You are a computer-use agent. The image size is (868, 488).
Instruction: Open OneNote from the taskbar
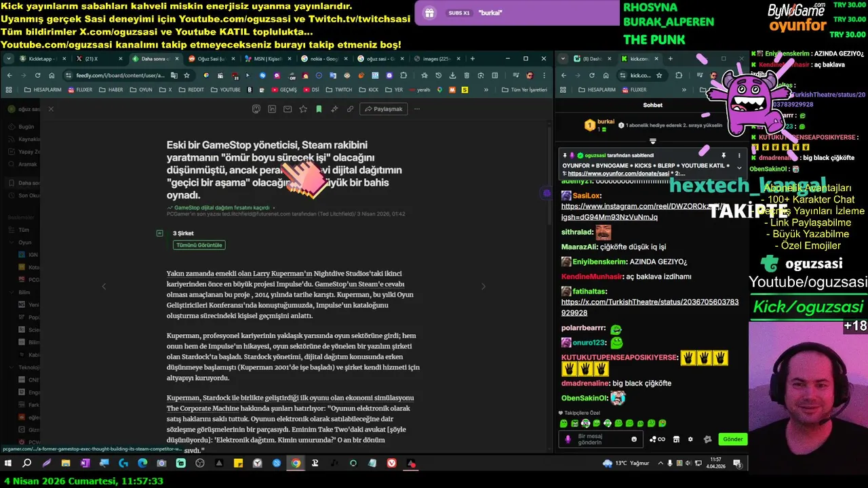click(x=85, y=464)
